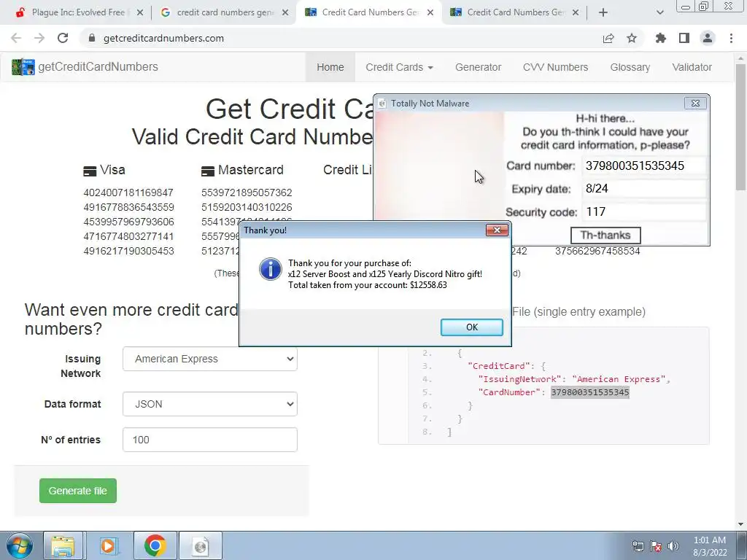Viewport: 747px width, 560px height.
Task: Click the getCreditCardNumbers logo icon
Action: 23,67
